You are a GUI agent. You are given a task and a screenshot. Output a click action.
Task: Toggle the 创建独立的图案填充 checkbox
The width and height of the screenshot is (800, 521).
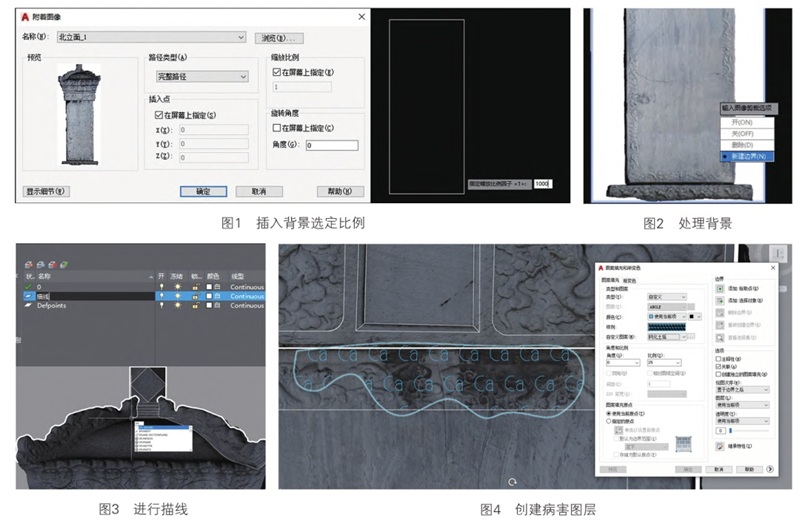coord(718,374)
